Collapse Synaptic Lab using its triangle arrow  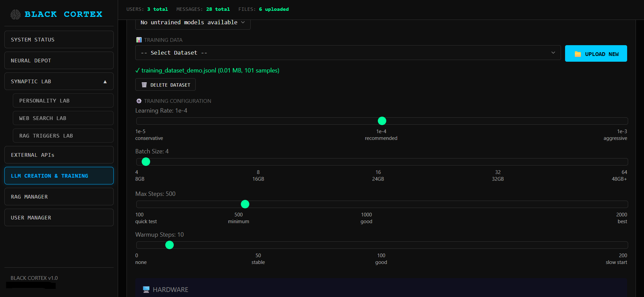point(105,82)
